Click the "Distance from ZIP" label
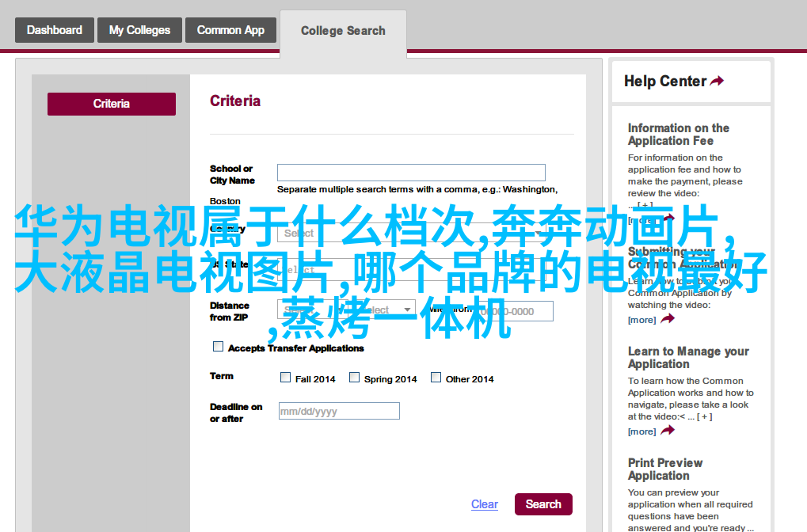Viewport: 807px width, 532px height. [230, 311]
